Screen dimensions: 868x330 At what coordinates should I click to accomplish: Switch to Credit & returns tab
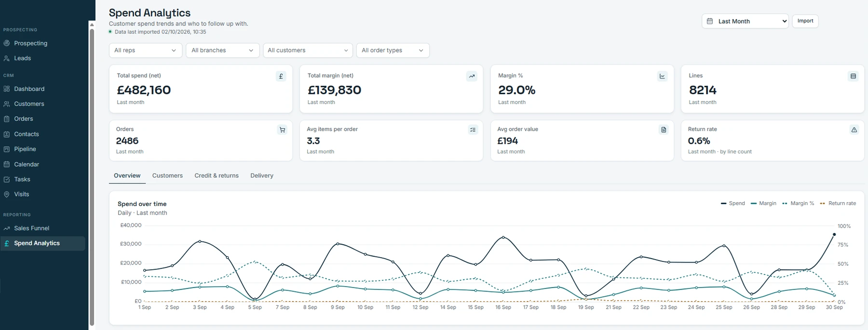[x=217, y=176]
